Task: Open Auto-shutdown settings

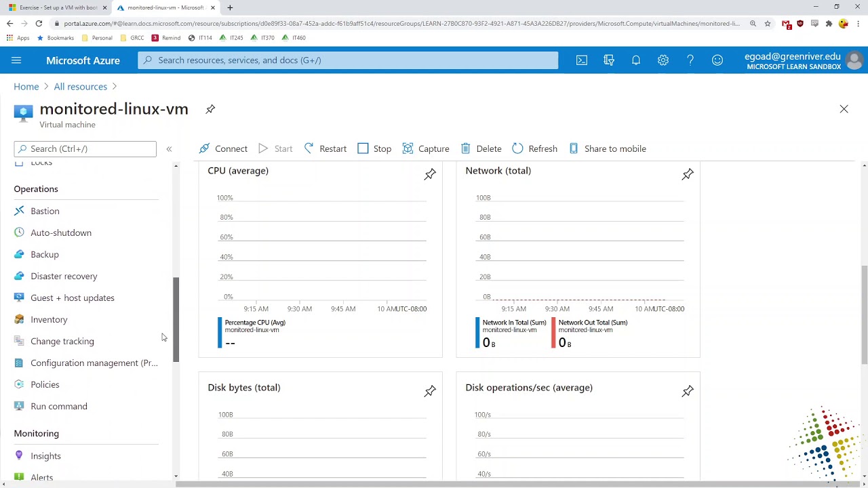Action: click(x=61, y=232)
